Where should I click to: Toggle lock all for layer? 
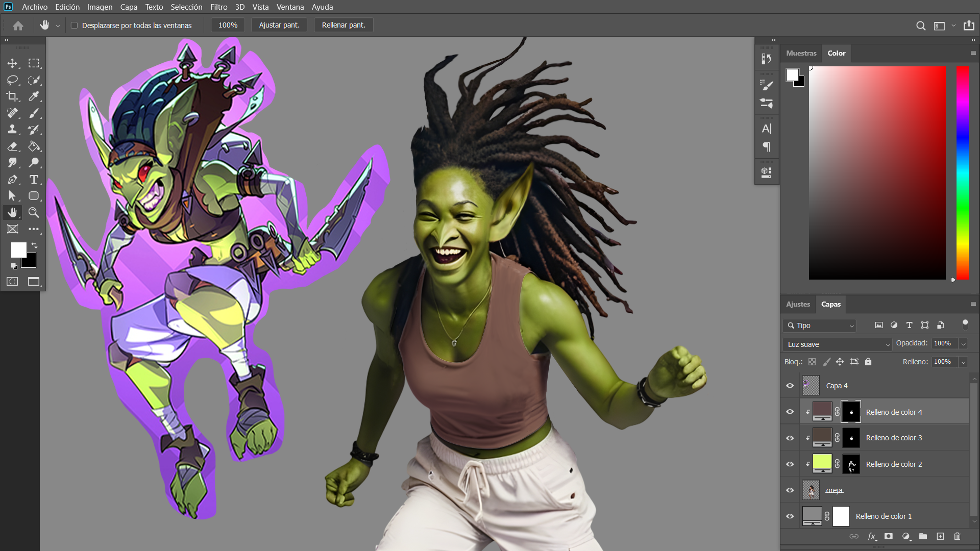pos(868,362)
